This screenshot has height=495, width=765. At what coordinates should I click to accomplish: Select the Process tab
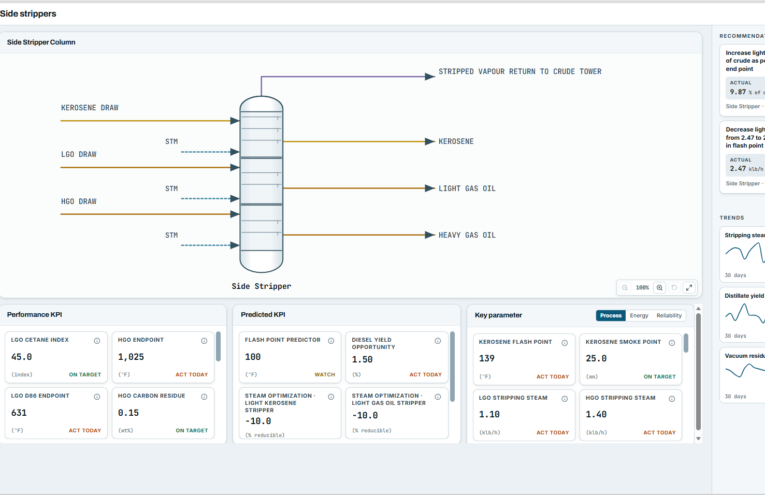[611, 316]
